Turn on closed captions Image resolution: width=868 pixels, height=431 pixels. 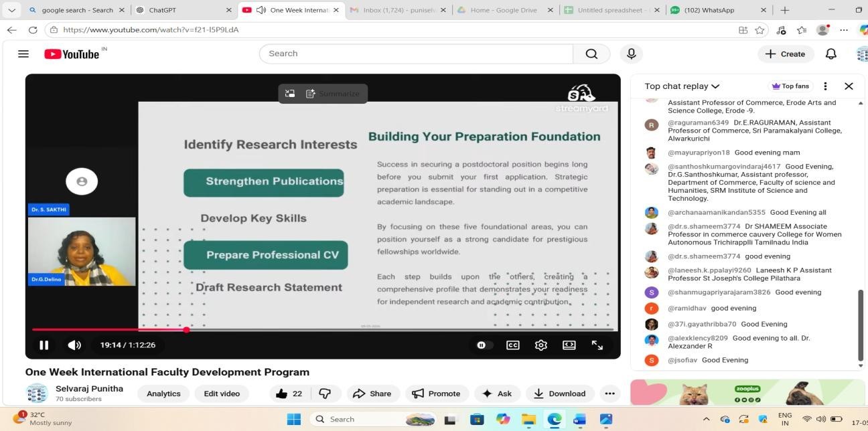(512, 345)
